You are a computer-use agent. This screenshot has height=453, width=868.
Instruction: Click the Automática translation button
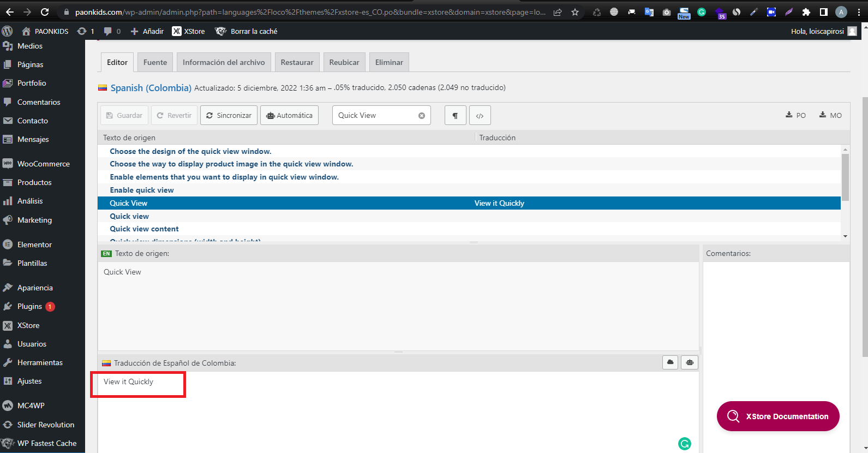tap(289, 115)
